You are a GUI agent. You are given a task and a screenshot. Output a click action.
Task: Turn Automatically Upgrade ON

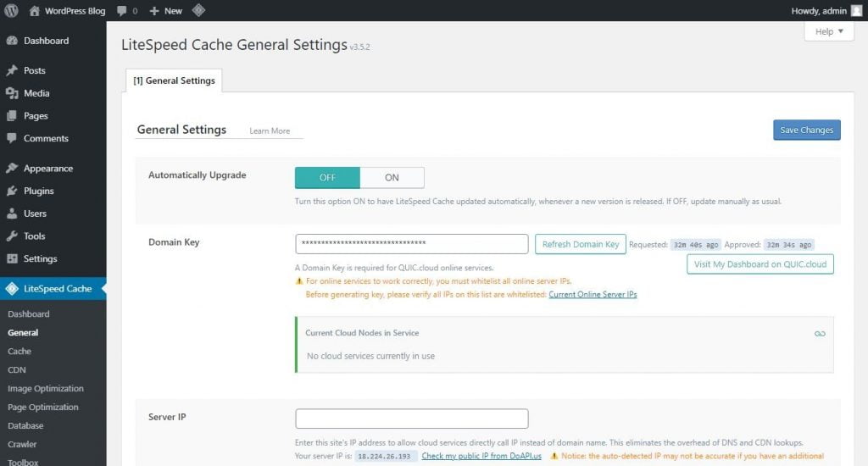[392, 178]
